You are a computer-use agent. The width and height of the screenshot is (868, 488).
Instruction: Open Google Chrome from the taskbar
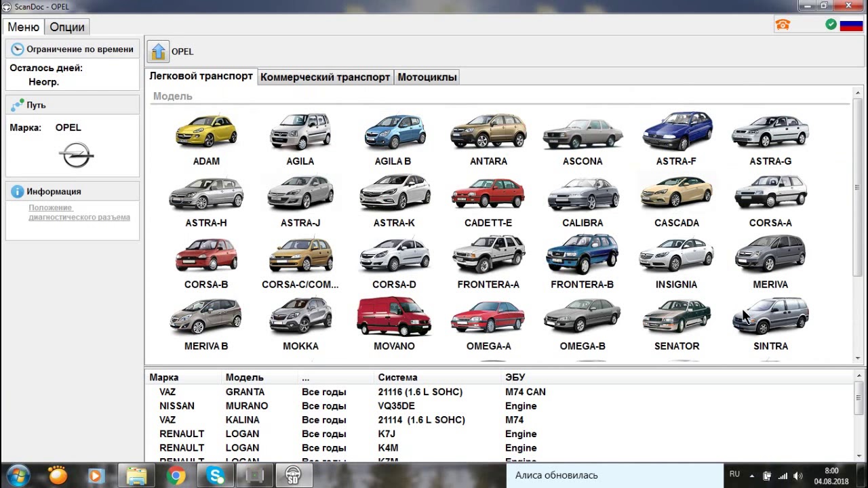click(x=176, y=476)
